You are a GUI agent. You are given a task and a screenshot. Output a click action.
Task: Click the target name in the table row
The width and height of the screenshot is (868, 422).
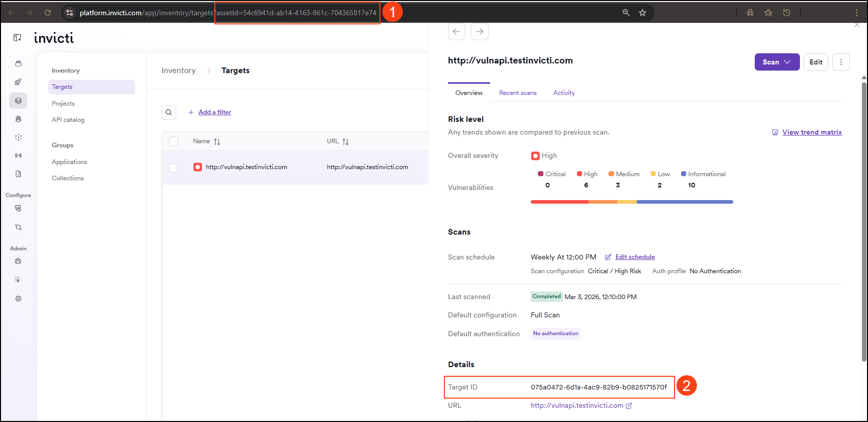246,167
